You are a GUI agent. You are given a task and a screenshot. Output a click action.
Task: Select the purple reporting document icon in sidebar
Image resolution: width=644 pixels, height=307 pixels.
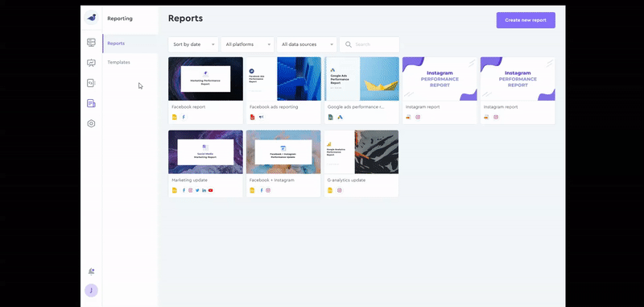tap(91, 103)
